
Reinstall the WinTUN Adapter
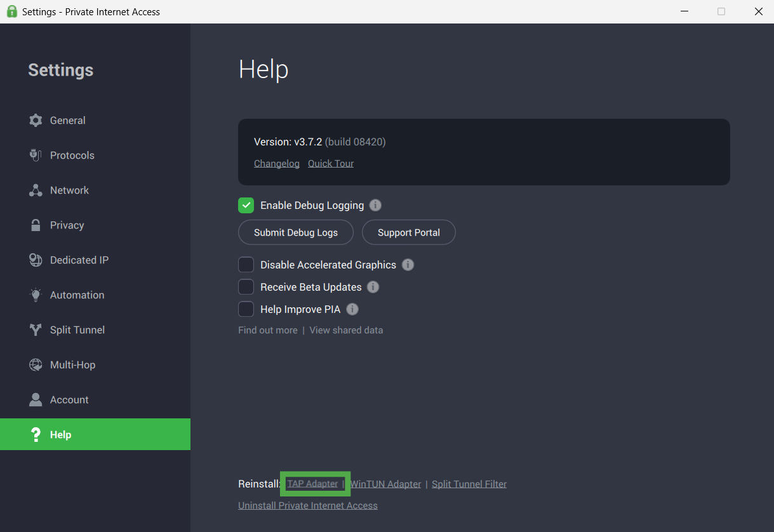click(x=385, y=484)
